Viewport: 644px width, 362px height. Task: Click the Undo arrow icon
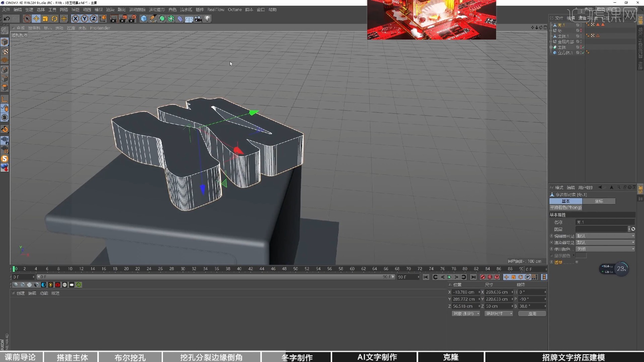point(6,19)
